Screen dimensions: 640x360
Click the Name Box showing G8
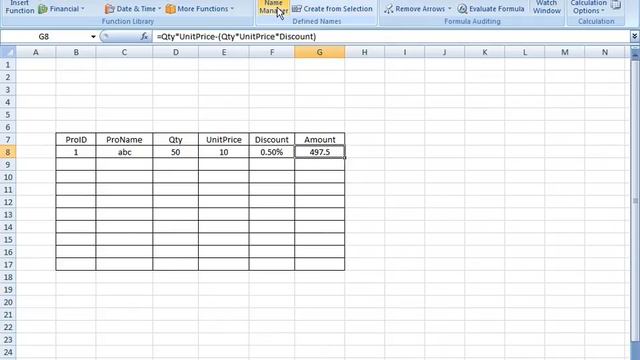pos(44,37)
